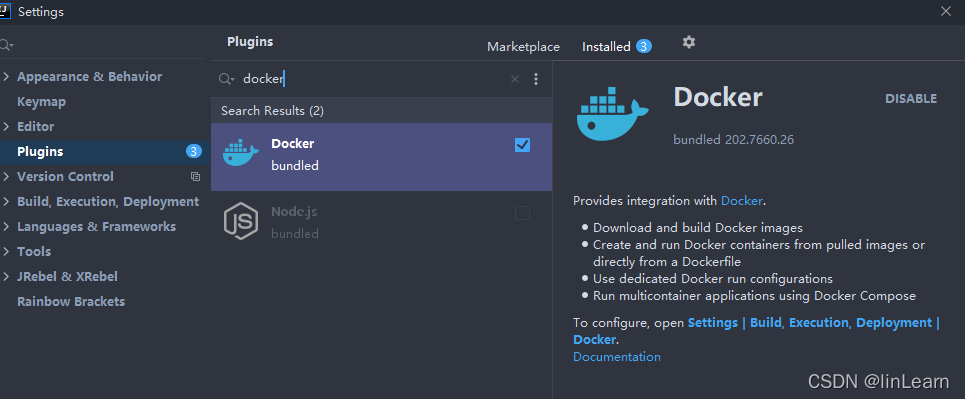Expand the Editor settings section
965x399 pixels.
pyautogui.click(x=6, y=127)
